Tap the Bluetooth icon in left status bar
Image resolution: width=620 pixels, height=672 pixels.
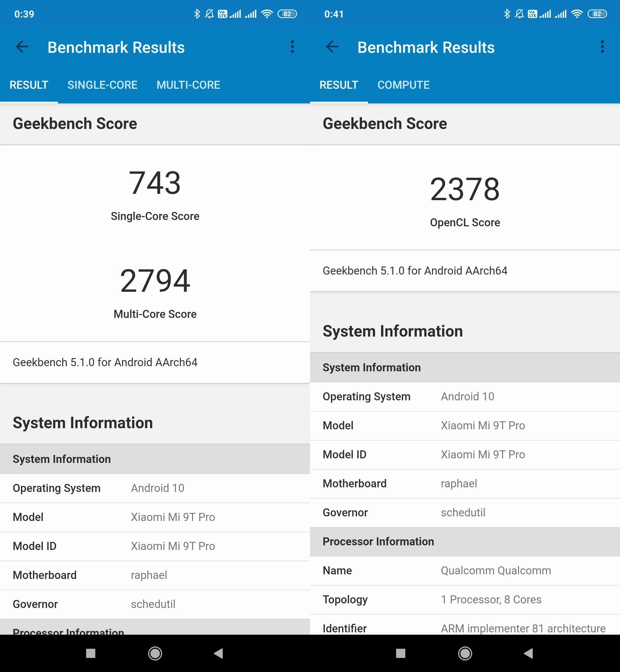pos(197,14)
